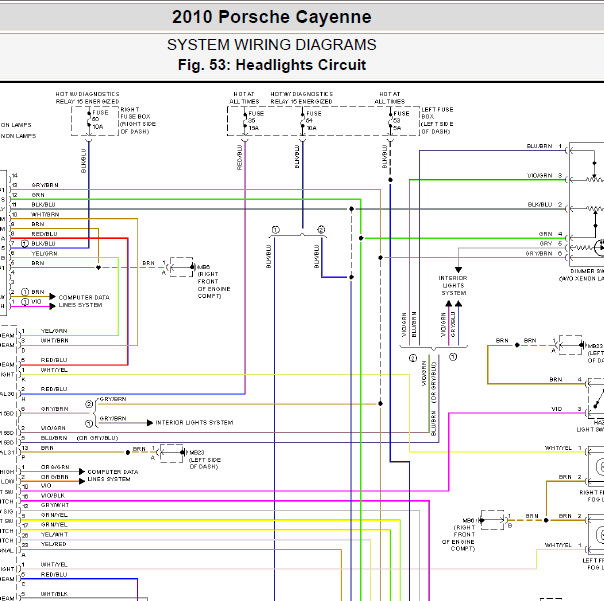Click "HOT W/ DIAGNOSTICS RELAY 15 ENERGIZED" above fuse 60
The height and width of the screenshot is (601, 604).
pos(87,98)
